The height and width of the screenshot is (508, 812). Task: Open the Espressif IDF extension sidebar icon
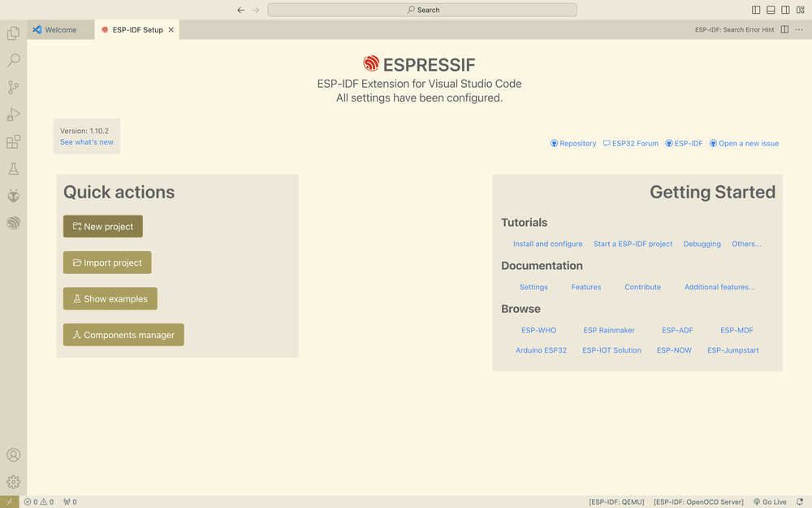(13, 223)
